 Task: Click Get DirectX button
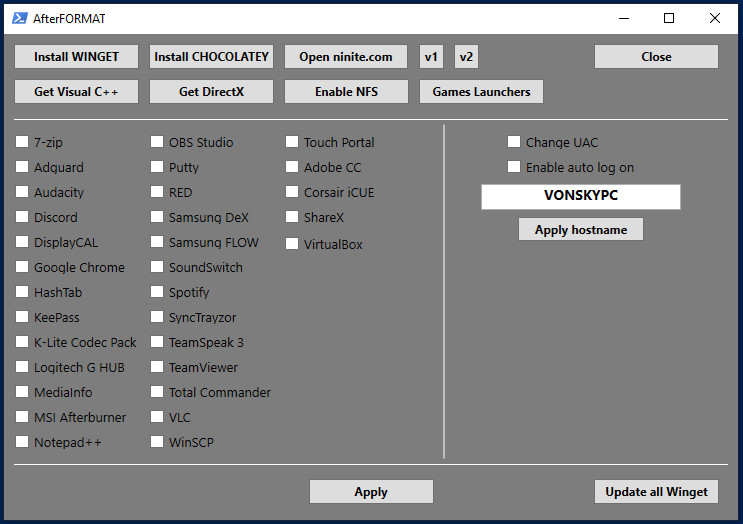pyautogui.click(x=211, y=91)
